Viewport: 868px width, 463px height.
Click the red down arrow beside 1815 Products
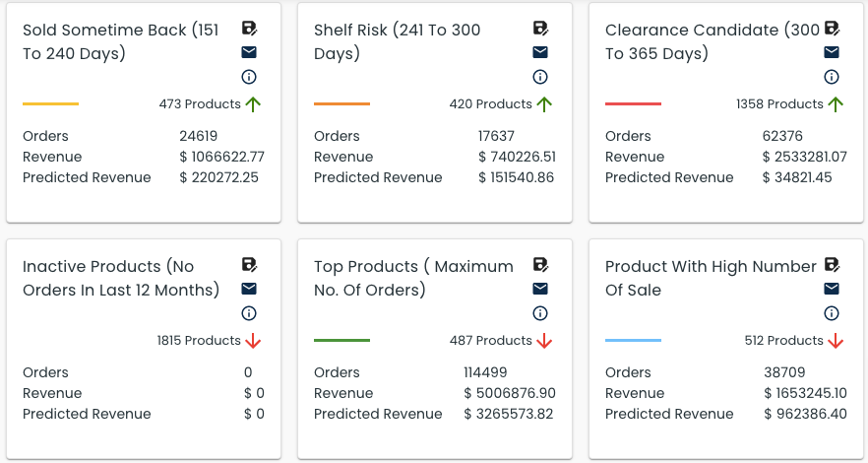(254, 341)
